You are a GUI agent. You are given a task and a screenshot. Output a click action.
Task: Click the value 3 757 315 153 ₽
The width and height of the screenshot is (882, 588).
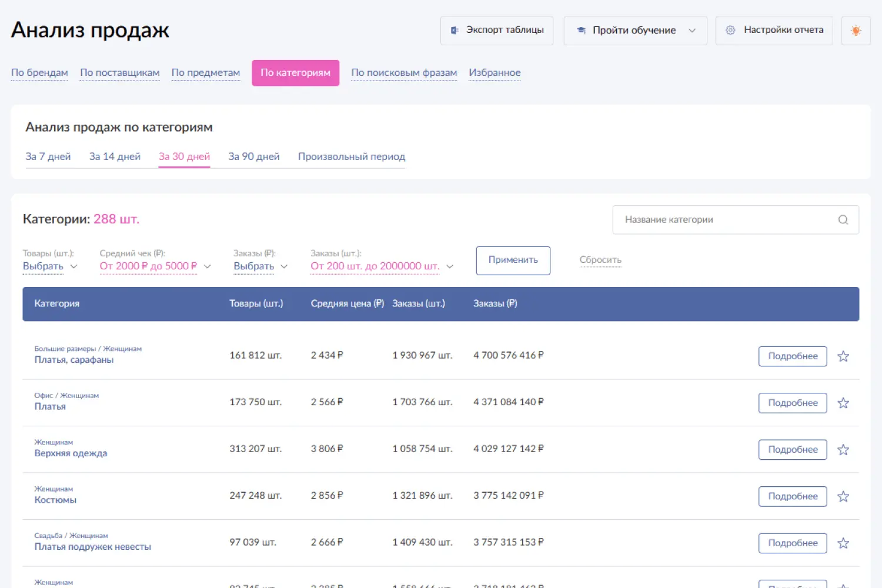509,542
